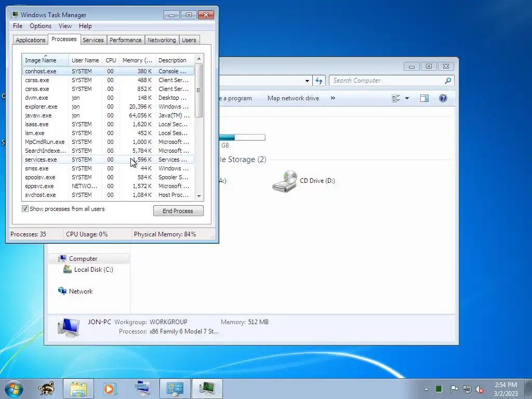Uncheck Show processes from all users
Image resolution: width=532 pixels, height=399 pixels.
point(25,209)
